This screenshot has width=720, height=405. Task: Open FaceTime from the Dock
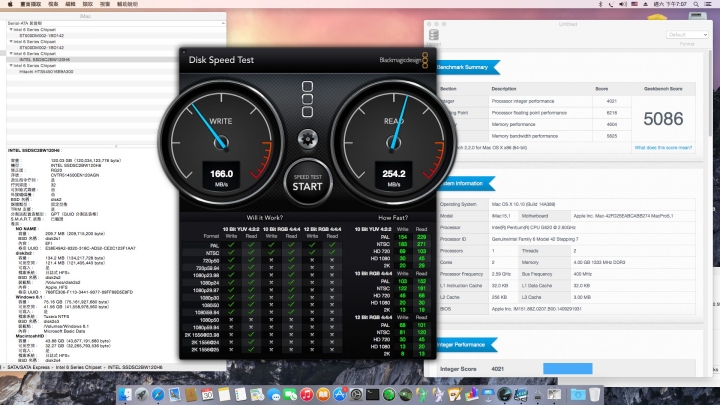pyautogui.click(x=290, y=394)
